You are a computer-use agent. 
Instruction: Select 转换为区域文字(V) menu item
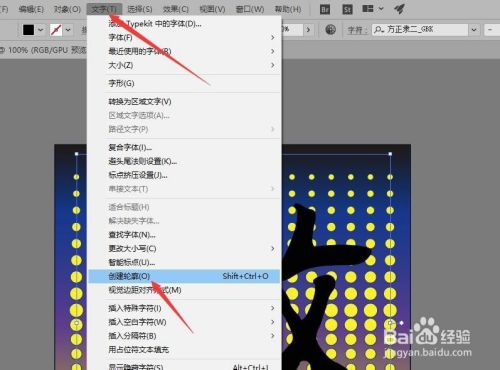coord(184,101)
